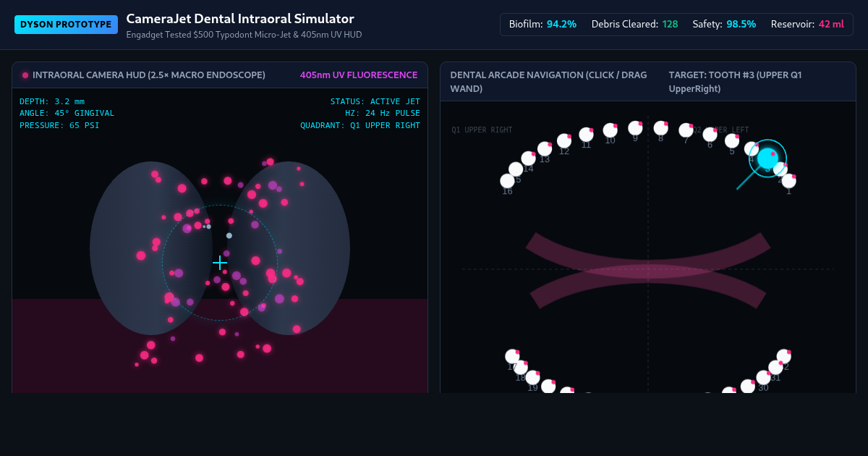
Task: Click the cyan crosshair in the camera HUD
Action: (x=220, y=263)
